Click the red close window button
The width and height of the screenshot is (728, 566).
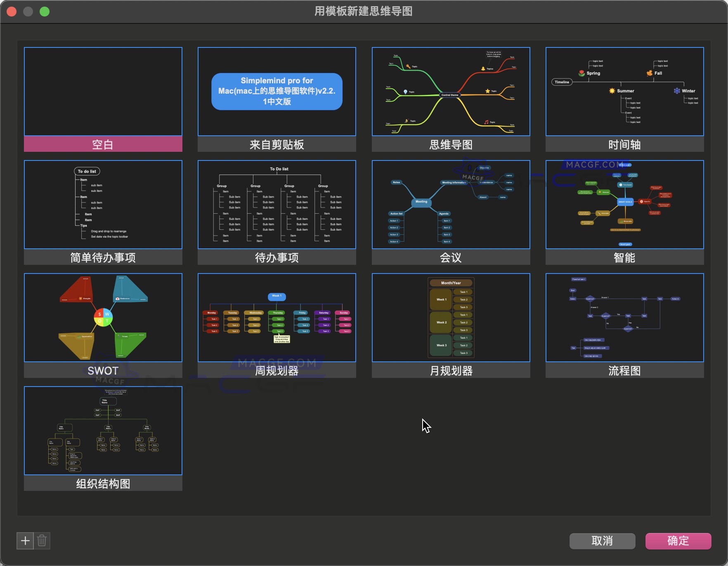12,11
